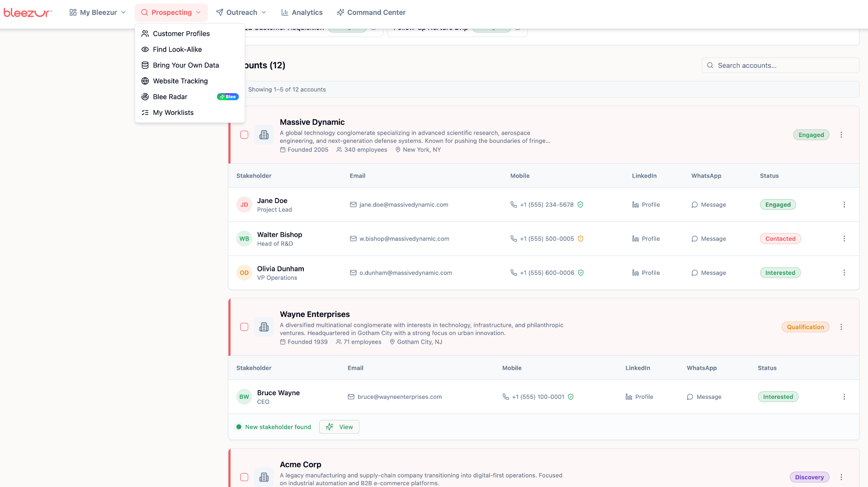Open the My Bleezur dropdown menu
The image size is (868, 487).
(98, 13)
